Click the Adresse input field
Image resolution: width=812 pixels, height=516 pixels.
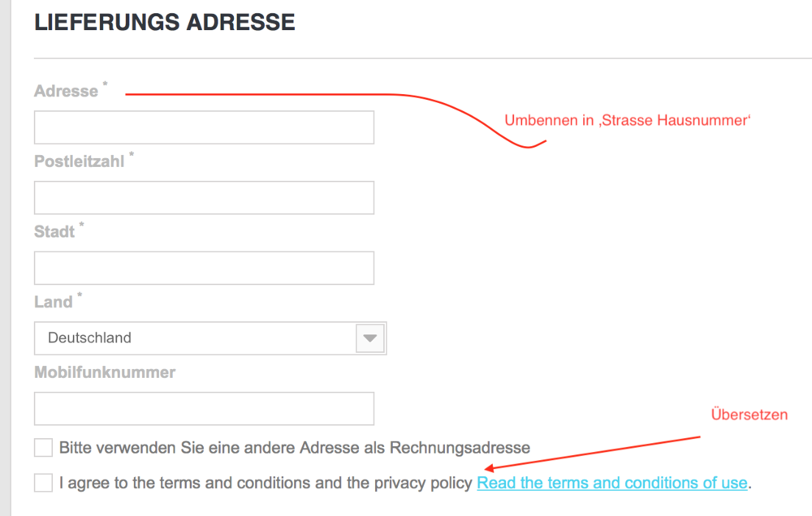point(204,127)
